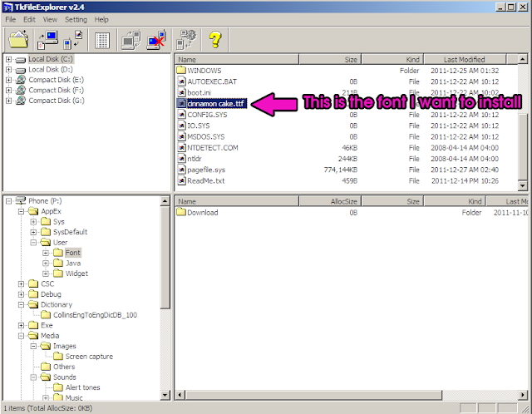The height and width of the screenshot is (414, 532).
Task: Sort PC file list by Size column
Action: [x=330, y=59]
